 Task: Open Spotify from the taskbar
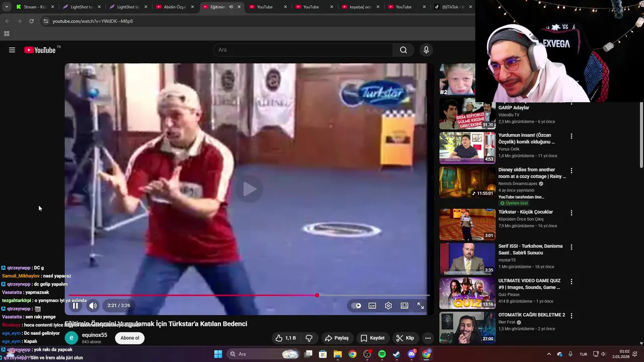pyautogui.click(x=382, y=354)
